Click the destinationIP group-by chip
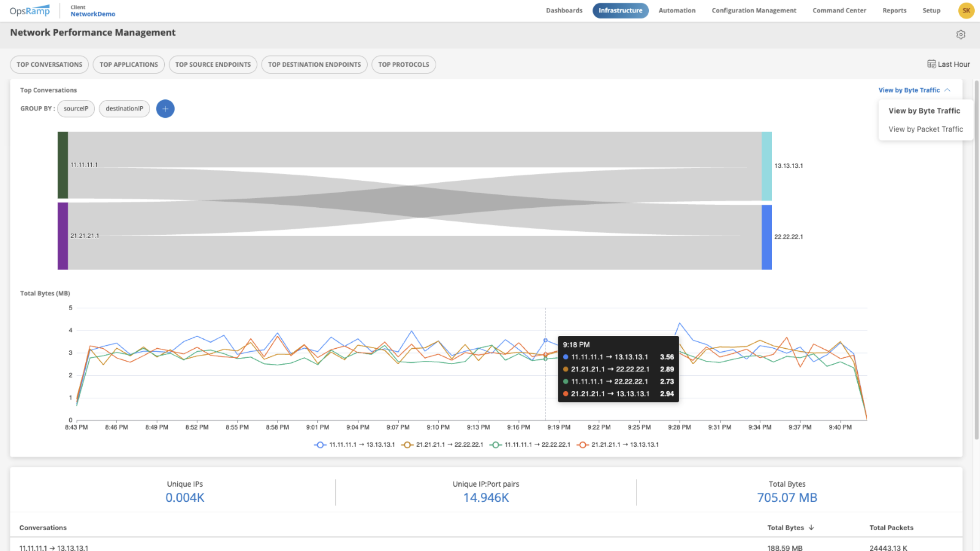980x551 pixels. (125, 109)
